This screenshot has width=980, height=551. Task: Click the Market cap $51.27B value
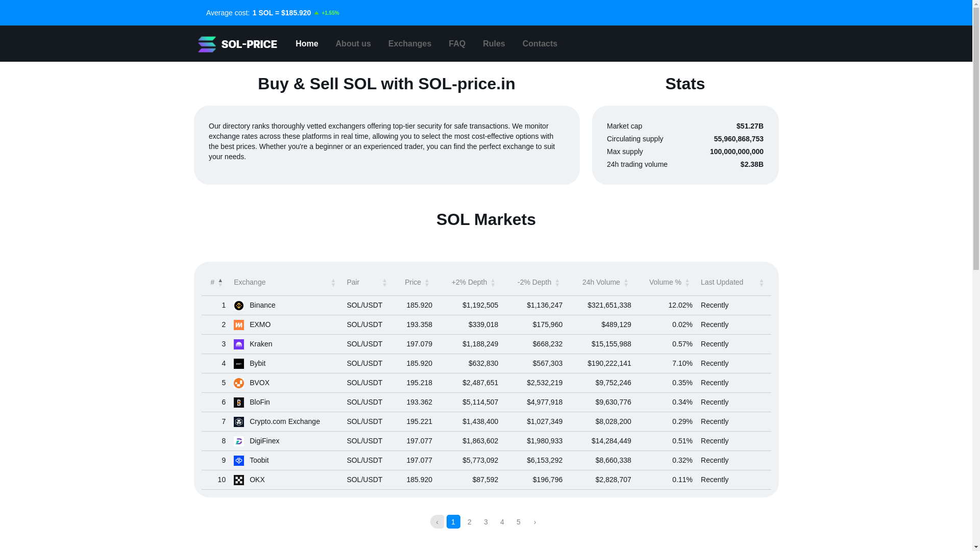[750, 126]
